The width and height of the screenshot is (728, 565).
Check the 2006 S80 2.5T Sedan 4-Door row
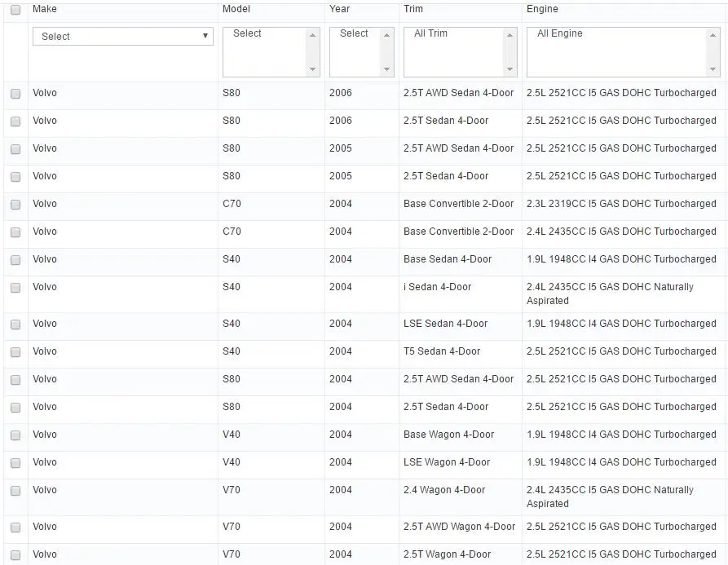pyautogui.click(x=15, y=121)
